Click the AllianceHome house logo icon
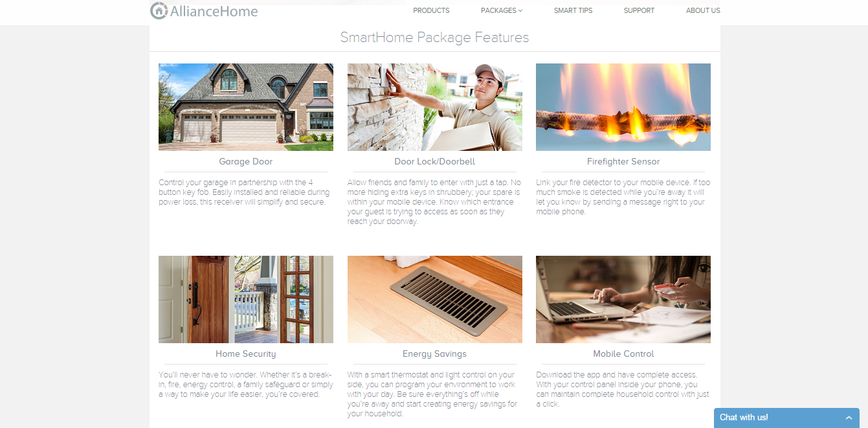Viewport: 868px width, 428px height. [159, 10]
